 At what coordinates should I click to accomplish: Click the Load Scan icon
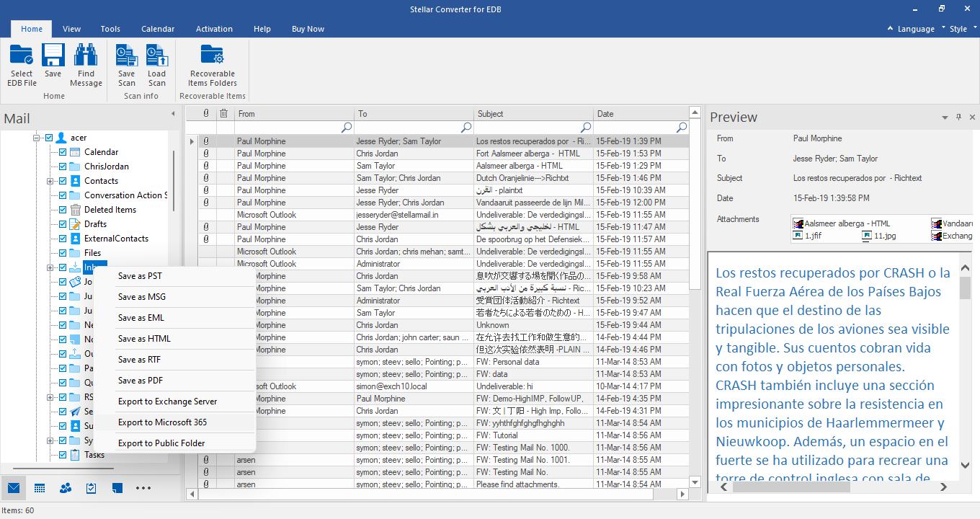156,55
